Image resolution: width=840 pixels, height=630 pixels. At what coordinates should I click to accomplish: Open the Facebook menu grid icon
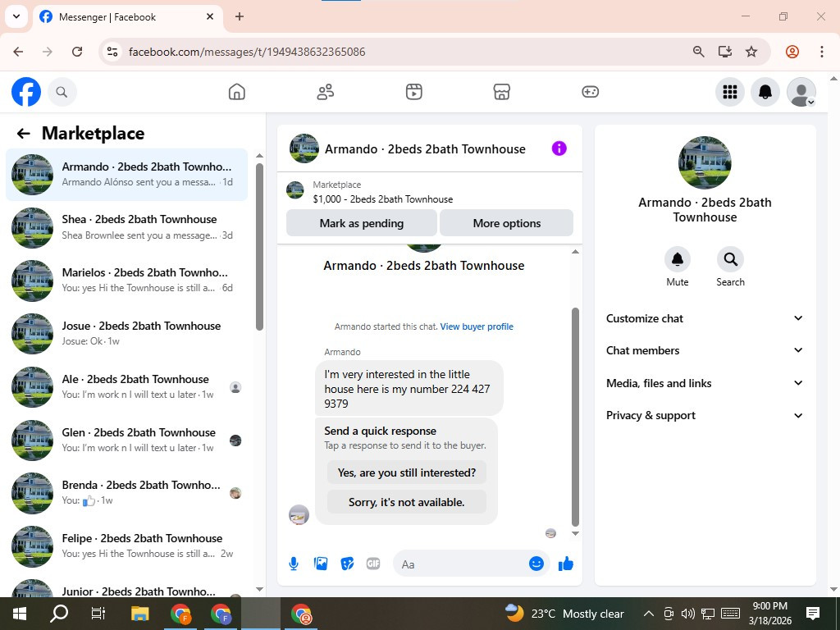pyautogui.click(x=729, y=92)
